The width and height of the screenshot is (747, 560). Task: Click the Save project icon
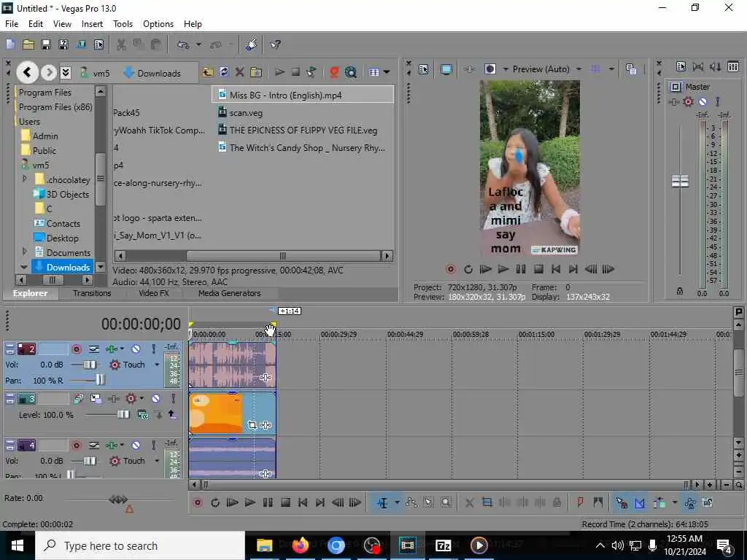point(46,44)
